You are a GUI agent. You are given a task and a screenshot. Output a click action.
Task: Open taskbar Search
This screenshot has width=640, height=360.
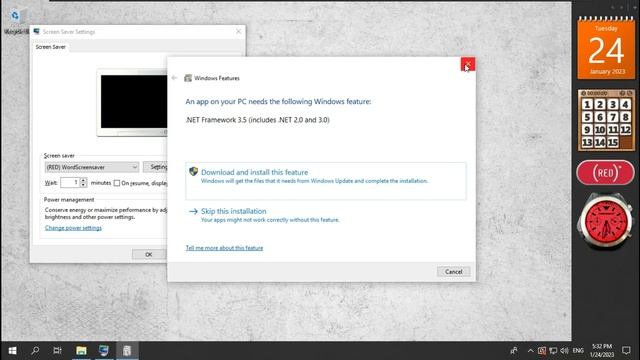pyautogui.click(x=35, y=351)
